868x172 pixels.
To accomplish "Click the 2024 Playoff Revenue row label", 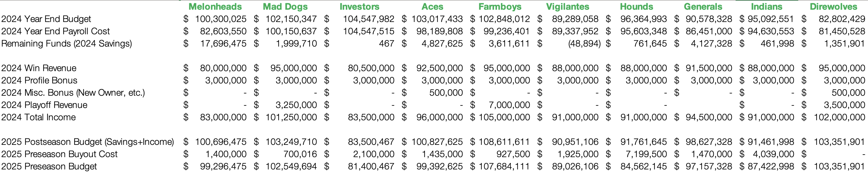I will (44, 105).
